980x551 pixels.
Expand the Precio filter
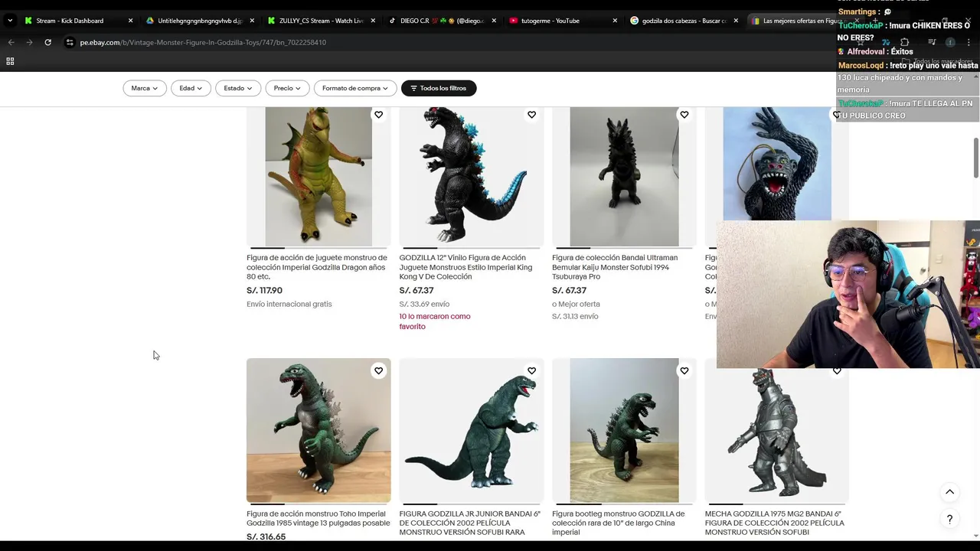pos(287,88)
